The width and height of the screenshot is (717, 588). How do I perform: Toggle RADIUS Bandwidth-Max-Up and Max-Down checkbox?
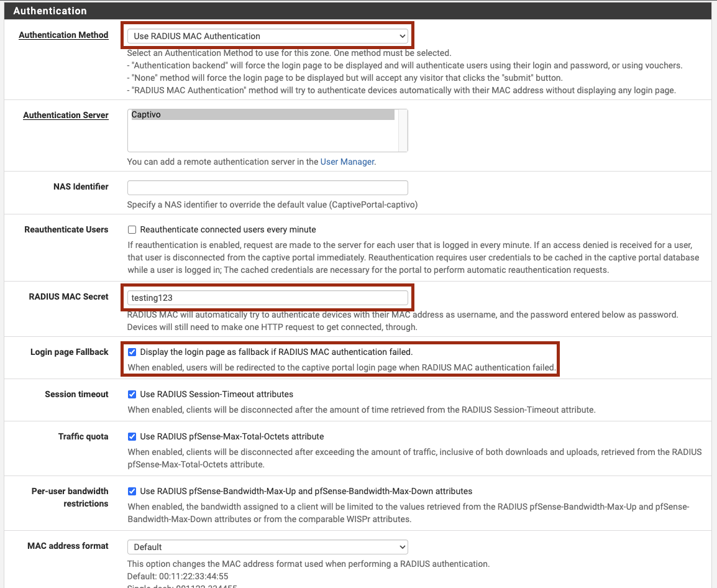pos(132,492)
